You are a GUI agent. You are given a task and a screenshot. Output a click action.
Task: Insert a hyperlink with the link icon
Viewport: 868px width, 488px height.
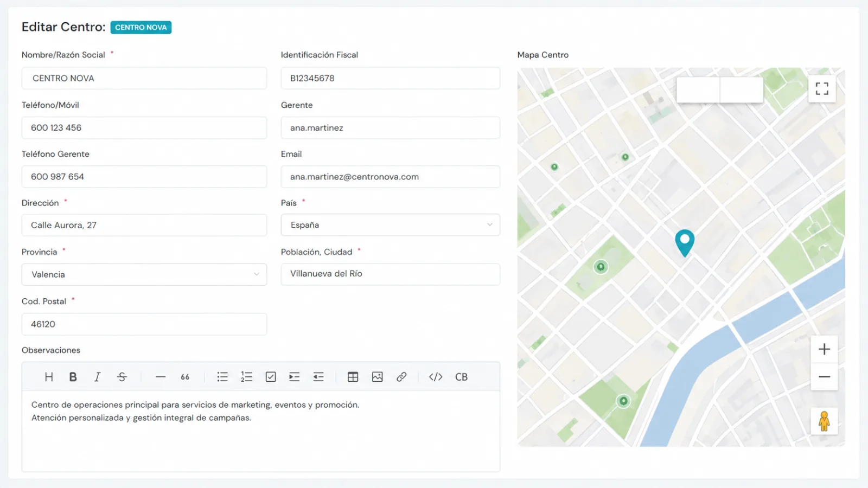[401, 377]
